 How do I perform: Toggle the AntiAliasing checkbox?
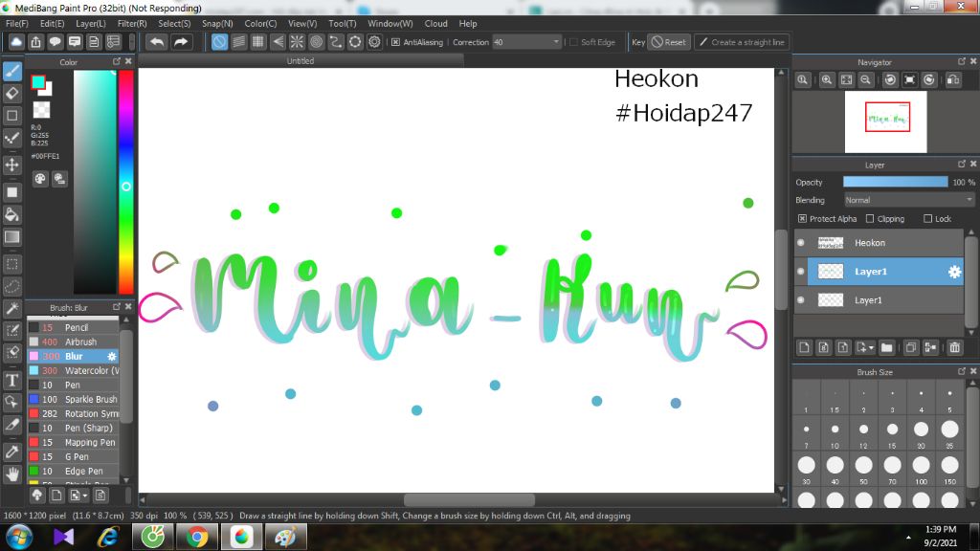[x=395, y=42]
